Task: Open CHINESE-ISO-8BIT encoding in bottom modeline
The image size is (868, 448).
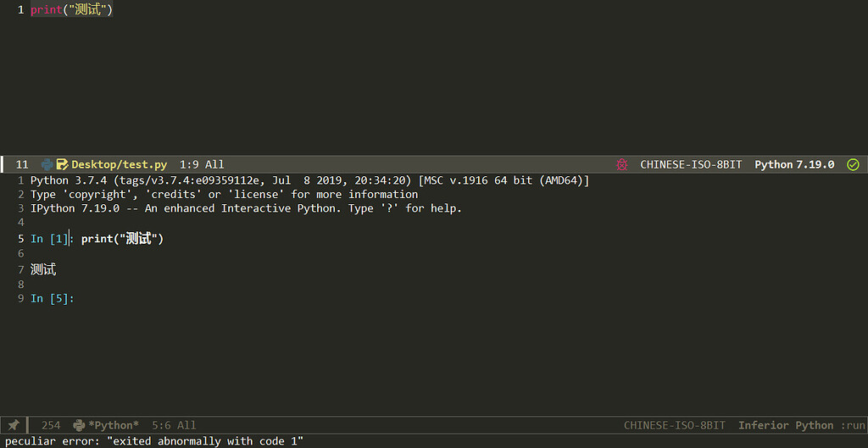Action: (x=674, y=425)
